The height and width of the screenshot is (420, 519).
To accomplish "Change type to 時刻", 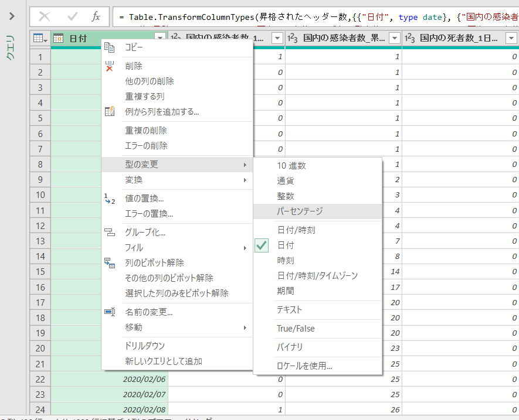I will 286,261.
